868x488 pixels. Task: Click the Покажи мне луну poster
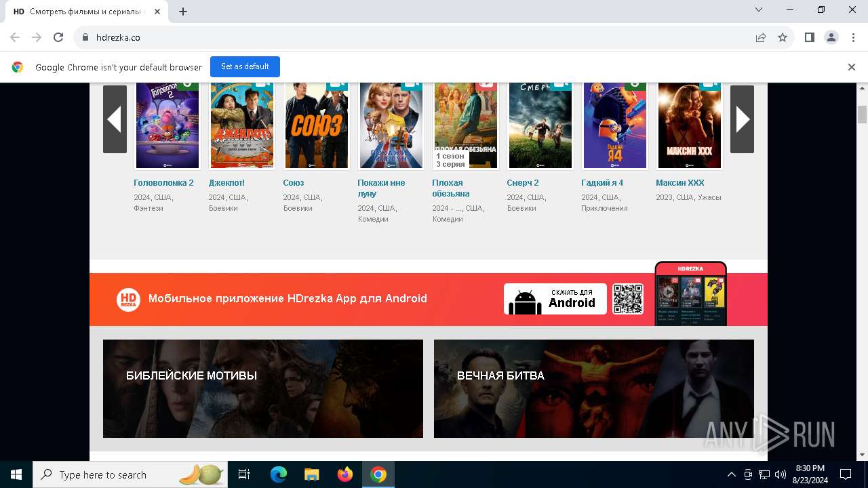pos(391,125)
